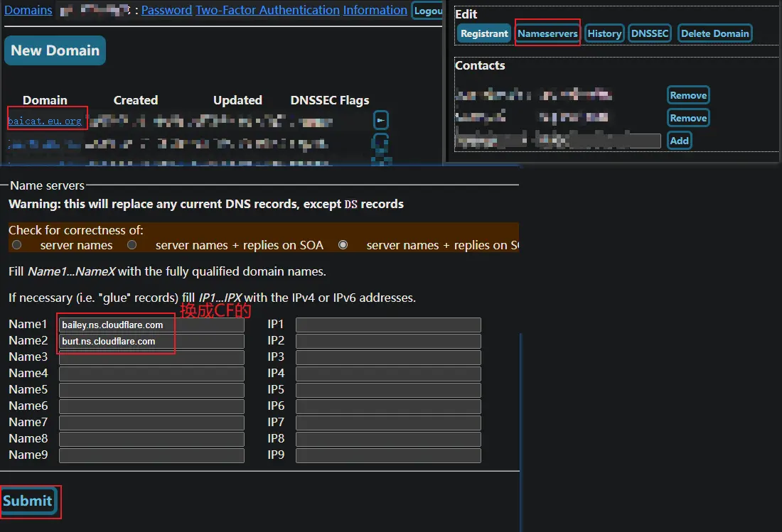Focus the IP1 address input field
782x532 pixels.
(x=388, y=325)
